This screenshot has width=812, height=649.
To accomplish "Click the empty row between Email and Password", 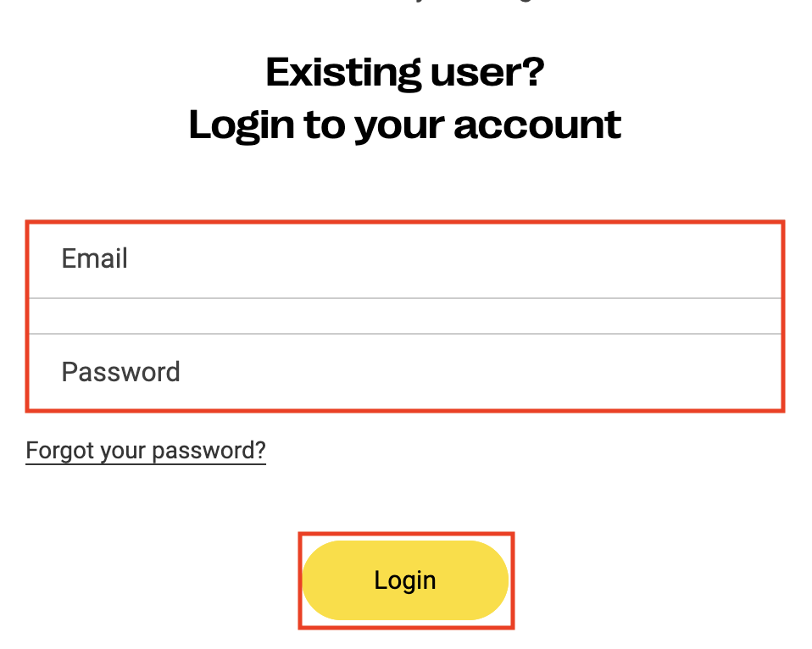I will pyautogui.click(x=405, y=315).
